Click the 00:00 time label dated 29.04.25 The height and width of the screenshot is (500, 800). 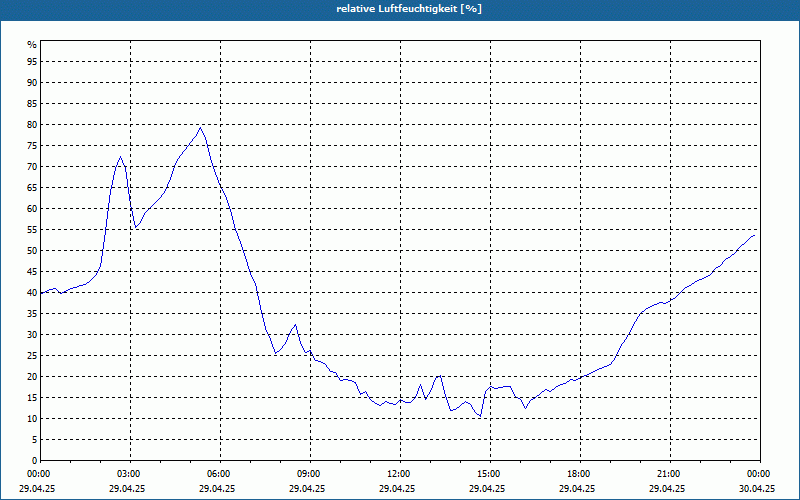tap(39, 474)
